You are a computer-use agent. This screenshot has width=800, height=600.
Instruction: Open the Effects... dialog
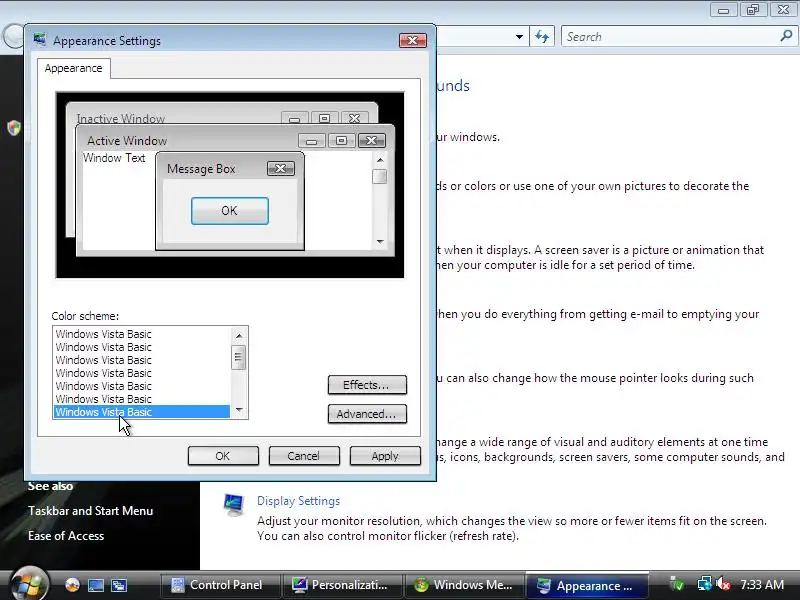(x=367, y=385)
